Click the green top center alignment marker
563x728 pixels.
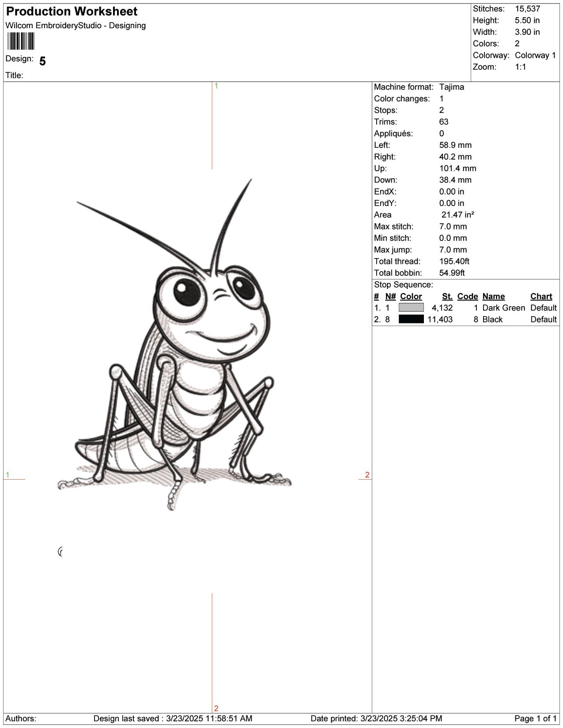216,86
